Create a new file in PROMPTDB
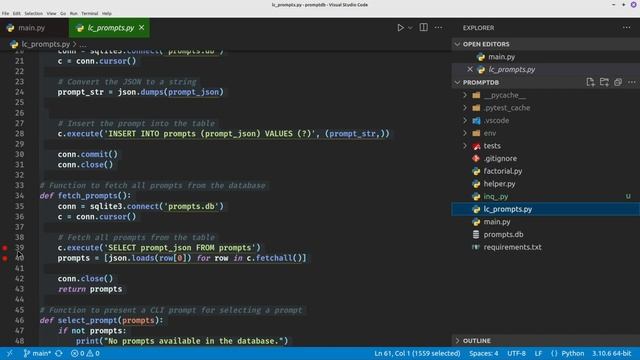 click(590, 82)
